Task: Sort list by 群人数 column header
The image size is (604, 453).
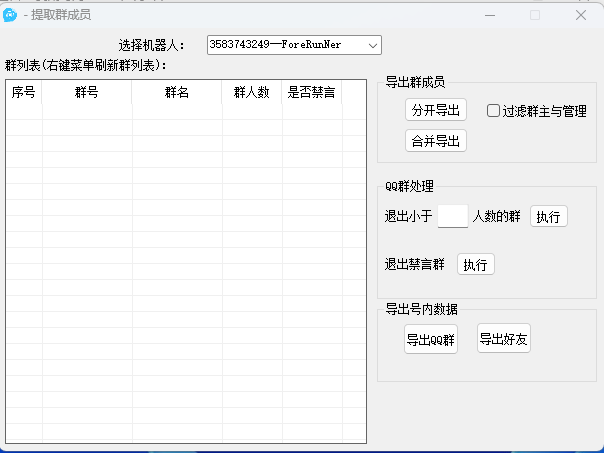Action: [252, 93]
